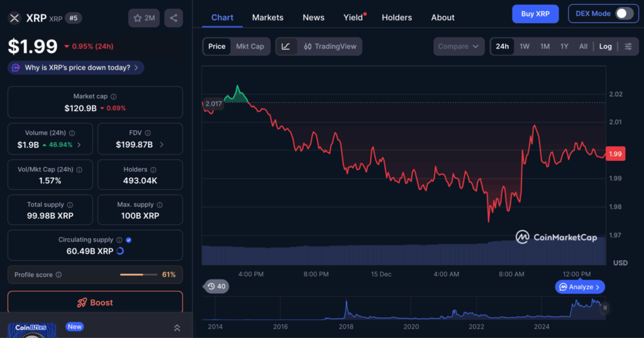Click the Profile score info icon
This screenshot has width=644, height=338.
click(x=58, y=275)
